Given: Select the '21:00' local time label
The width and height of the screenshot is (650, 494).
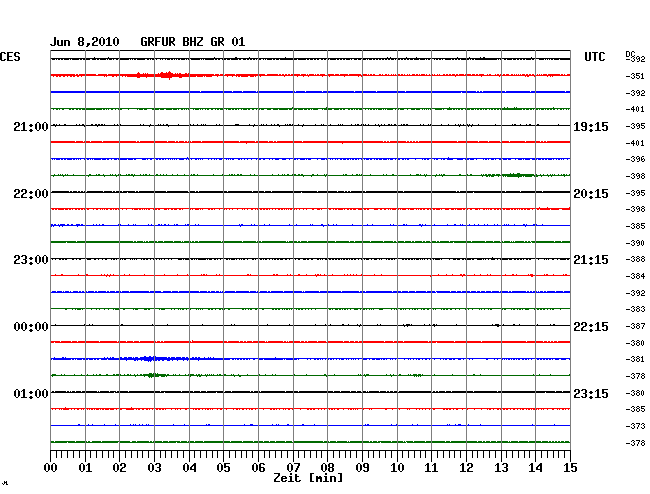Looking at the screenshot, I should click(31, 126).
